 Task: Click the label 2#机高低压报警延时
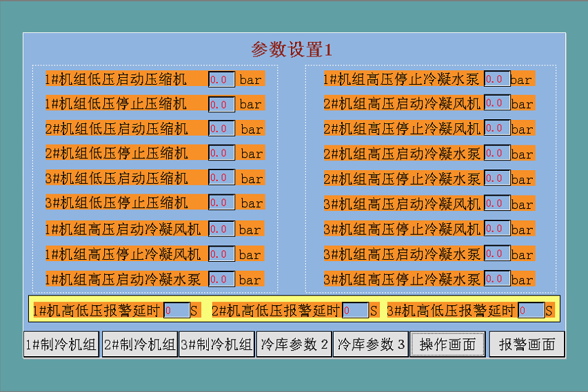pos(276,311)
